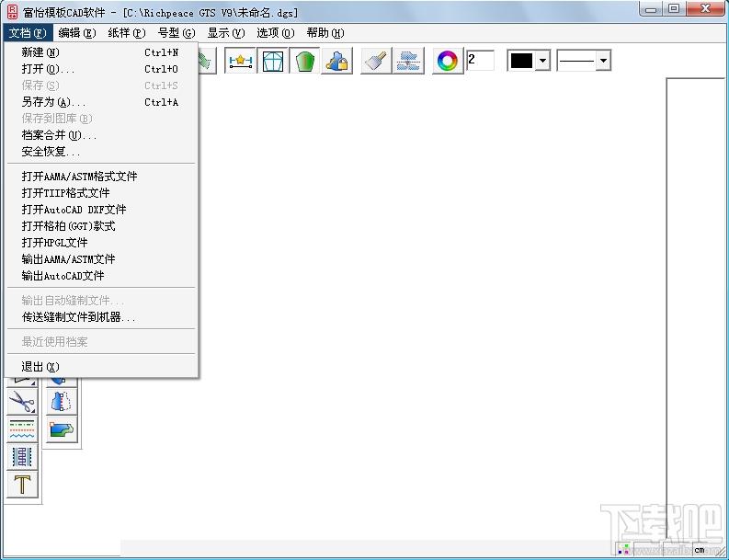729x560 pixels.
Task: Click the blue layered waves toolbar icon
Action: [408, 61]
